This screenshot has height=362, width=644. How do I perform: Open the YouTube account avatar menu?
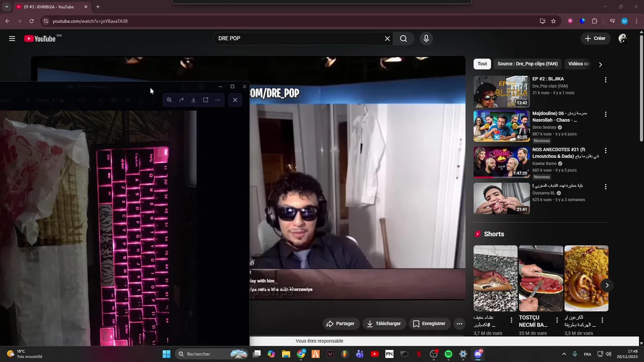(623, 39)
